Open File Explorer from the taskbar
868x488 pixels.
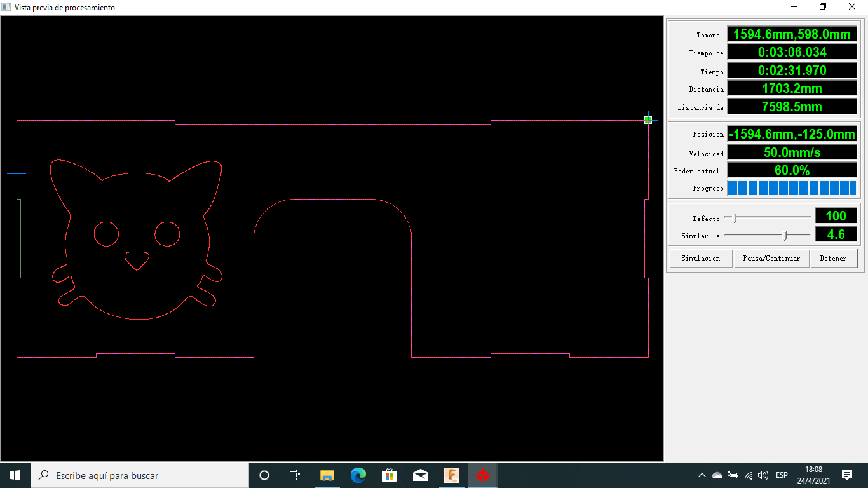[327, 475]
